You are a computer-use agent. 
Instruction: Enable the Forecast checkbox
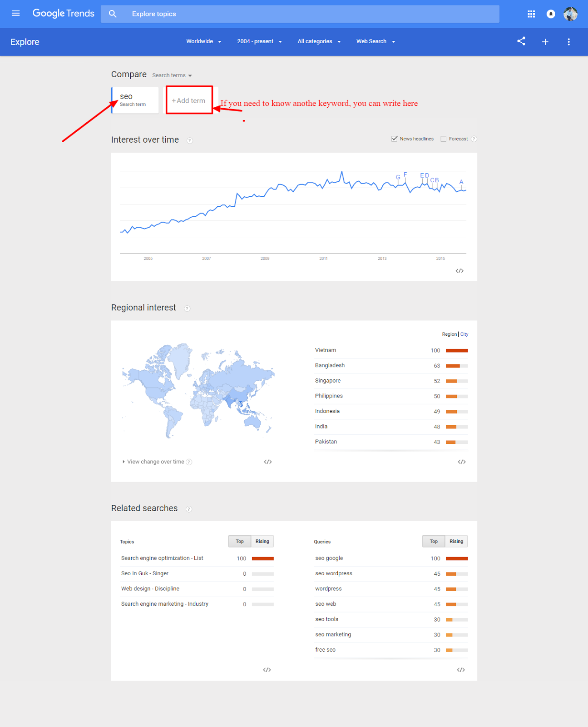(x=444, y=139)
